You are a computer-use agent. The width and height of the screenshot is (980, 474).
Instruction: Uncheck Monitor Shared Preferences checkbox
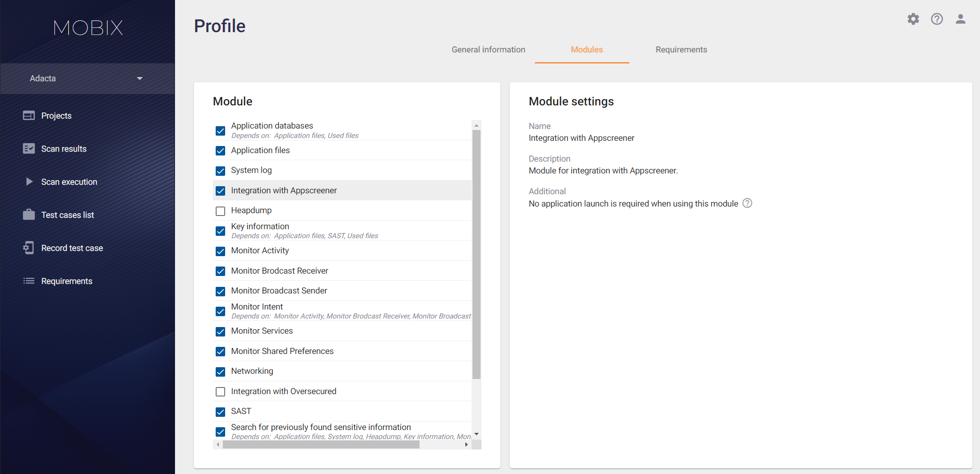tap(220, 352)
